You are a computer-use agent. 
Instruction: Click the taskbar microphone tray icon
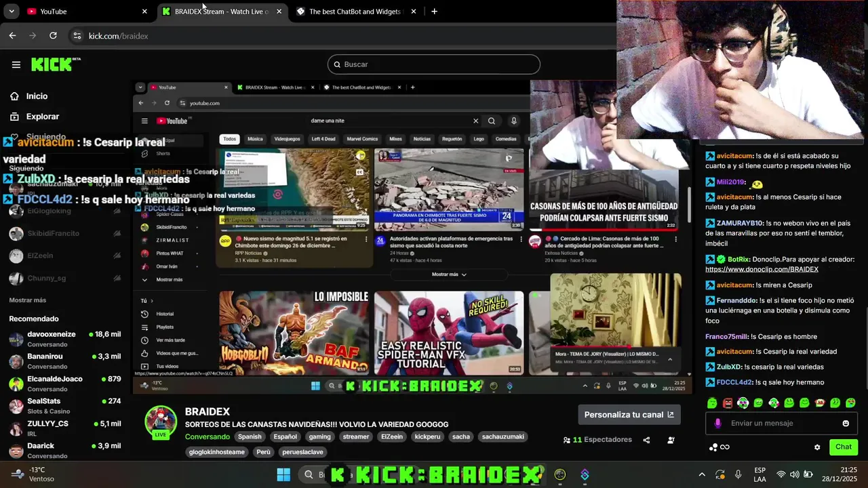[x=738, y=474]
